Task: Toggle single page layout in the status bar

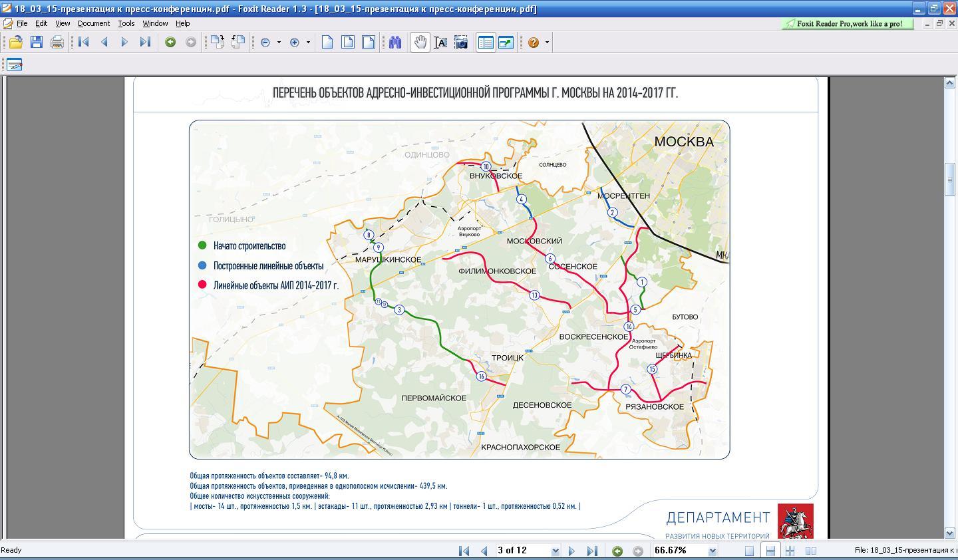Action: [x=749, y=551]
